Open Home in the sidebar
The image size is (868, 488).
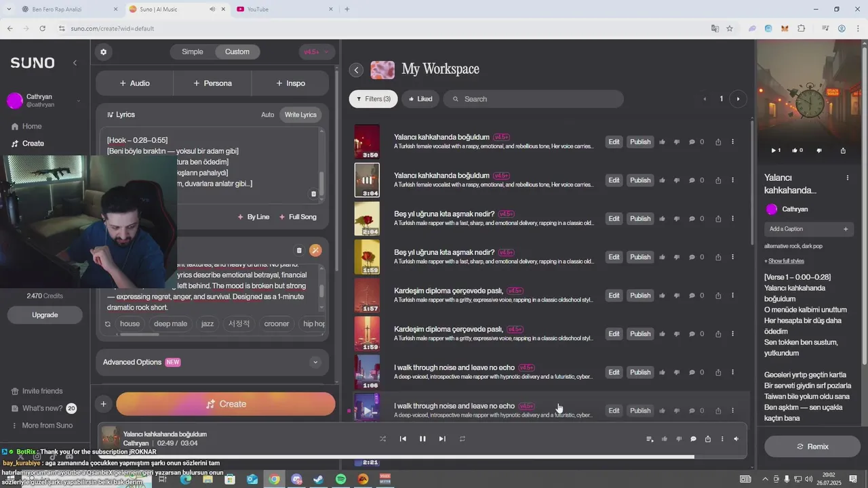coord(26,127)
